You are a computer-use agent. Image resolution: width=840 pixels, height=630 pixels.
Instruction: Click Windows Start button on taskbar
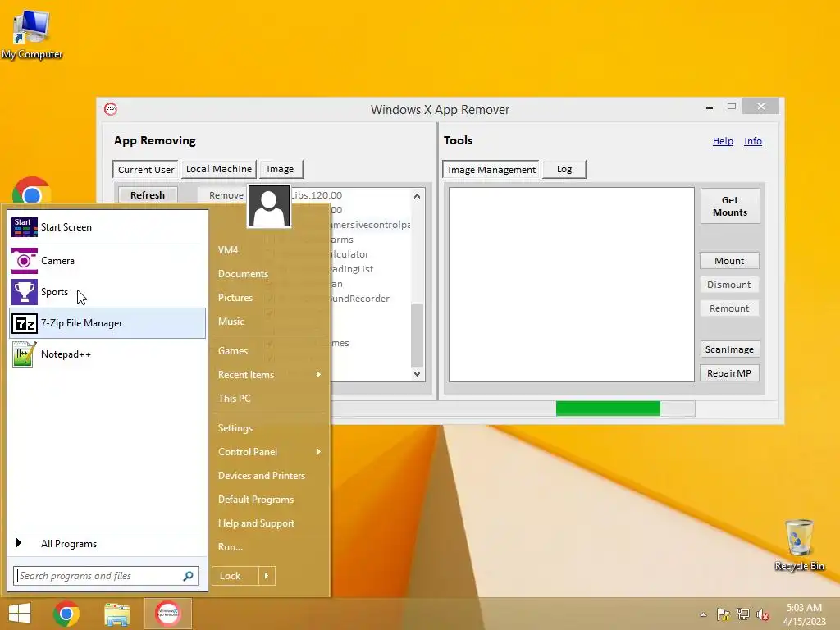click(x=20, y=614)
